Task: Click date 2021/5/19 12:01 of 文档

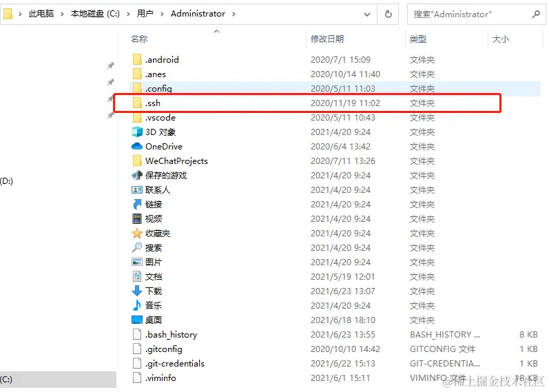Action: pyautogui.click(x=342, y=277)
